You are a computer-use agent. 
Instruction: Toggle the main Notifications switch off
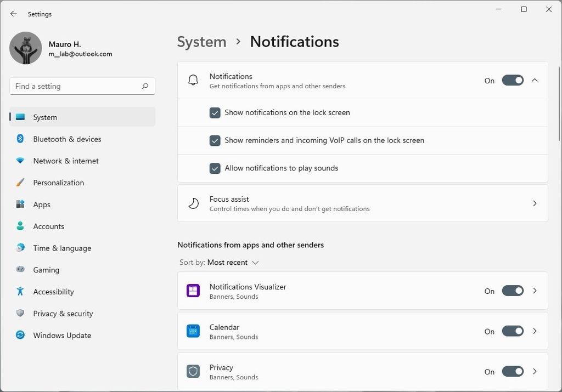(x=512, y=80)
